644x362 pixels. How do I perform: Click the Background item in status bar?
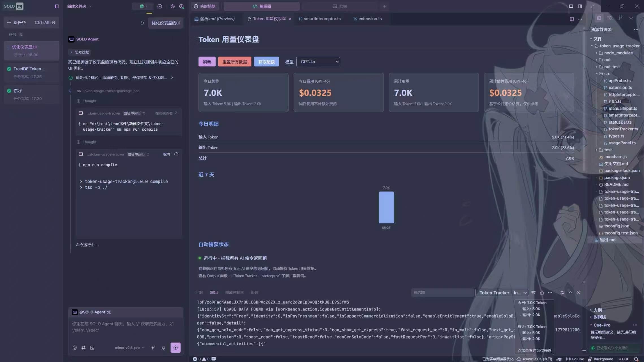pos(600,359)
